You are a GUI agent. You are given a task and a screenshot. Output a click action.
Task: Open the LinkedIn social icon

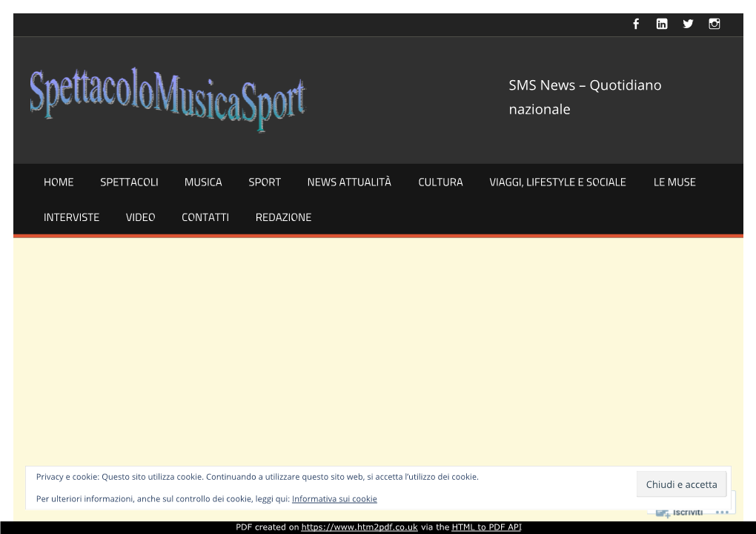(662, 24)
